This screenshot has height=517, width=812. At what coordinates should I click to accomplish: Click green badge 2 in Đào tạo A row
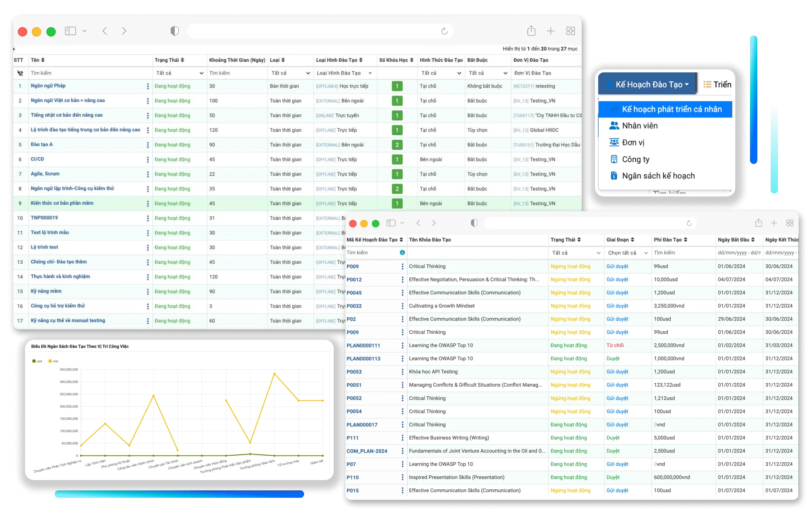point(397,145)
